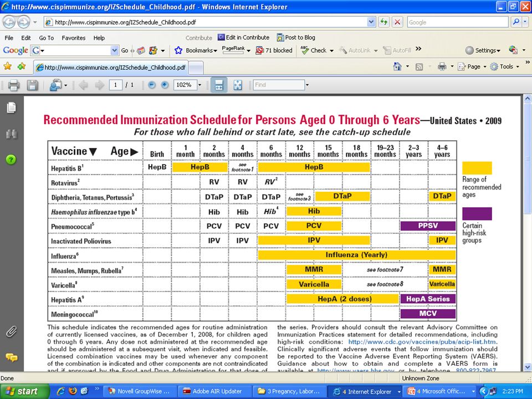
Task: Open the Home page icon
Action: [397, 66]
